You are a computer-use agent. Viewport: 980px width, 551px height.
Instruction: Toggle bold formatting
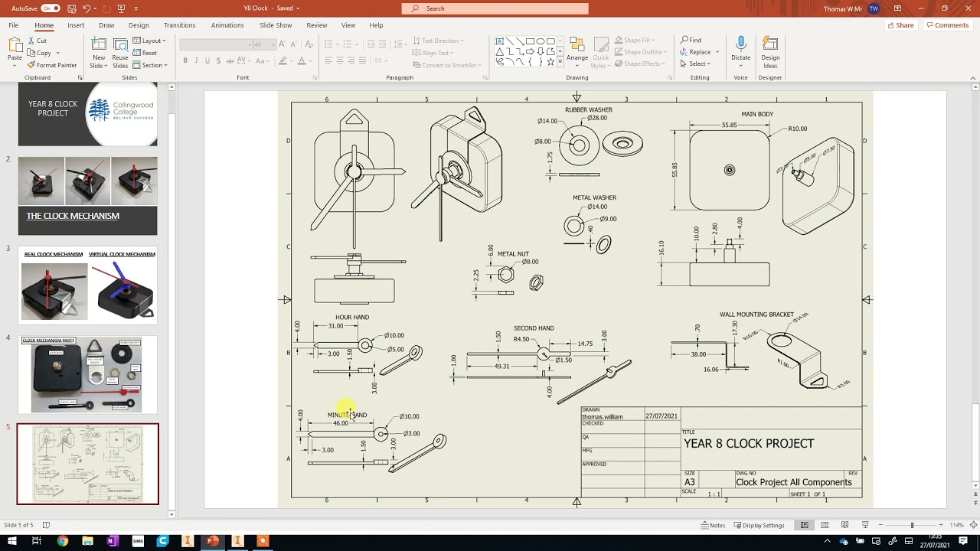coord(185,60)
